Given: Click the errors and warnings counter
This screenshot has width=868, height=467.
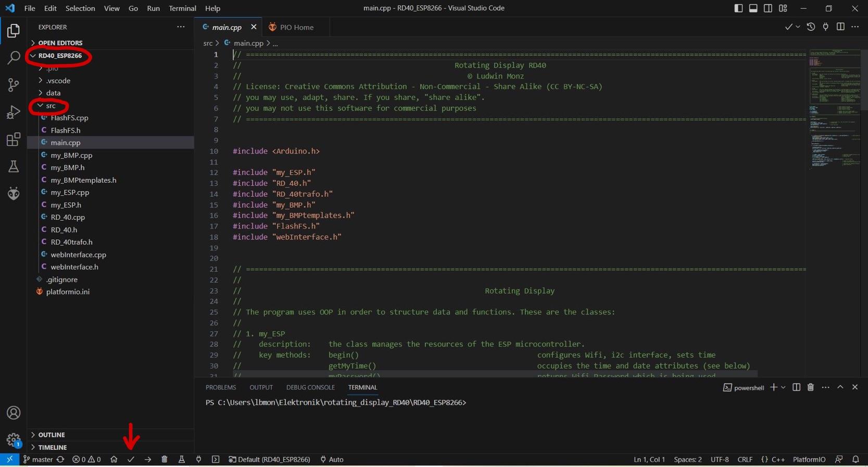Looking at the screenshot, I should [x=86, y=459].
